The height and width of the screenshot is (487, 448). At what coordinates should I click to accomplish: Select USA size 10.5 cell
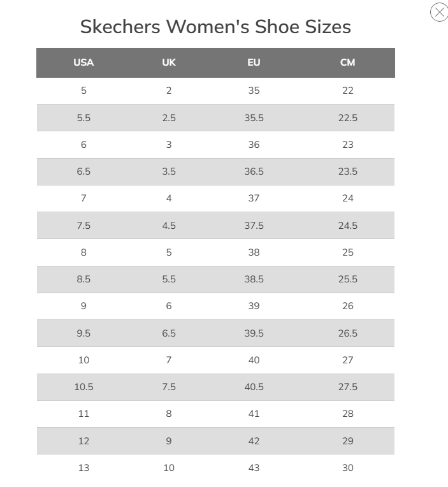tap(83, 387)
